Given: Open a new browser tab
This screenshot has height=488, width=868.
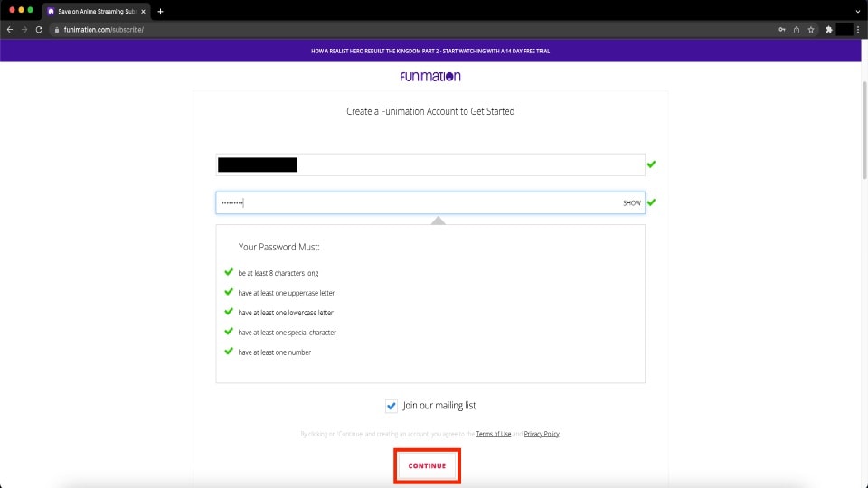Looking at the screenshot, I should click(161, 11).
